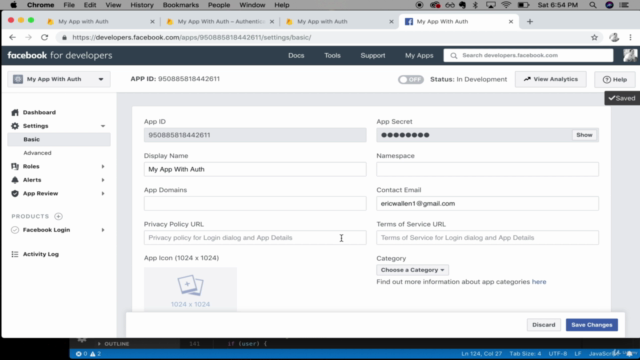Viewport: 640px width, 360px height.
Task: Click the Discard button
Action: pyautogui.click(x=543, y=325)
